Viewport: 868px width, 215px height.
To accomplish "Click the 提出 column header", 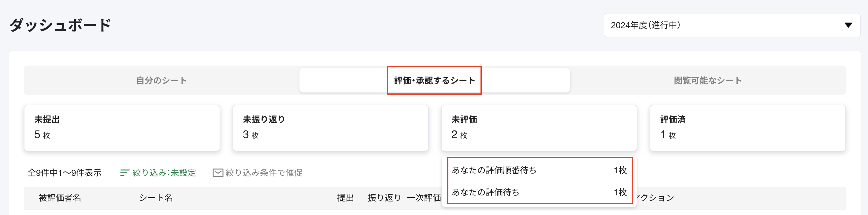I will (x=345, y=198).
